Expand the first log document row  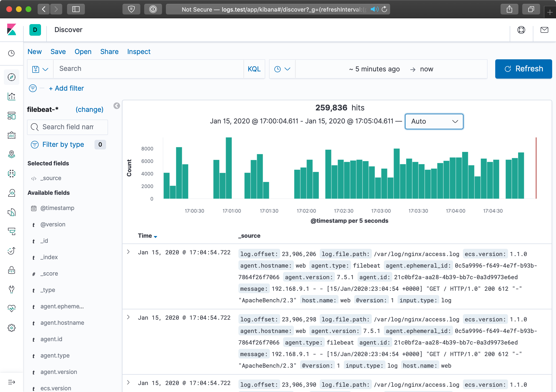point(128,252)
